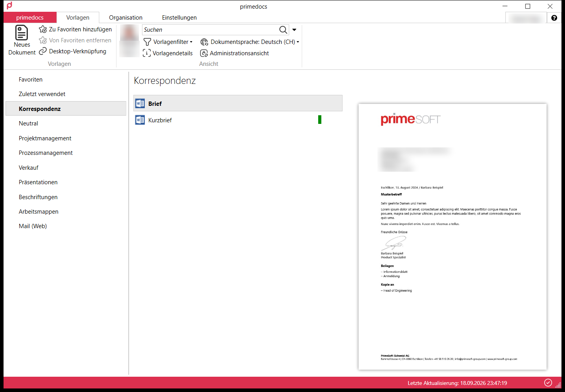Viewport: 565px width, 392px height.
Task: Click the Word icon beside Kurzbrief
Action: click(x=140, y=120)
